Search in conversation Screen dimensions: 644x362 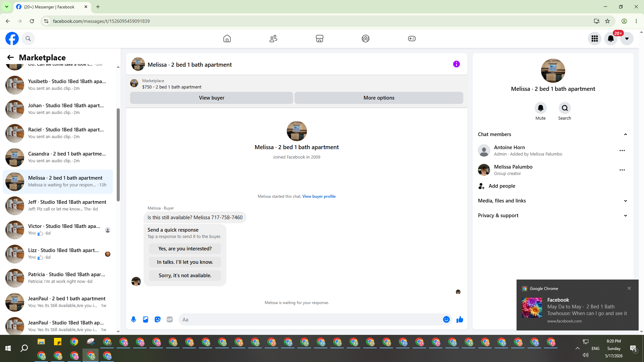click(565, 108)
